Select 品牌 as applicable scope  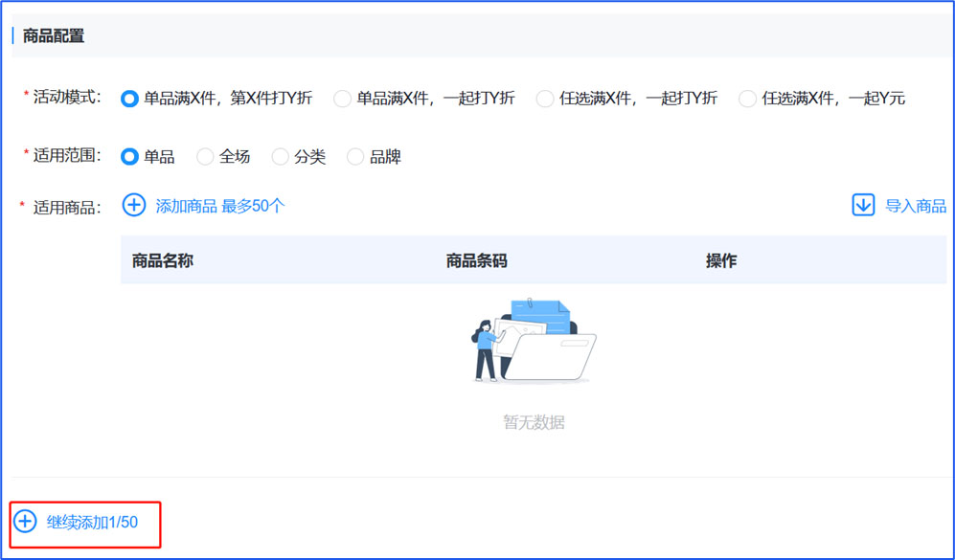(355, 156)
